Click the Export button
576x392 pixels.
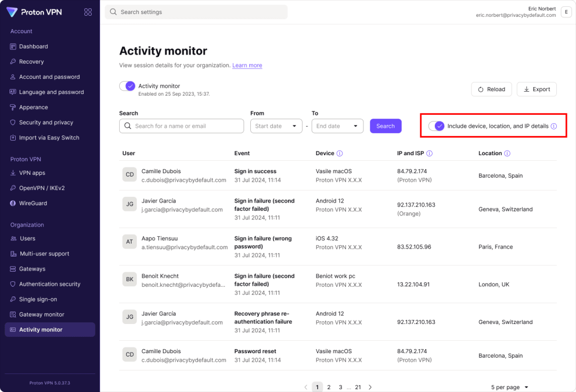536,89
